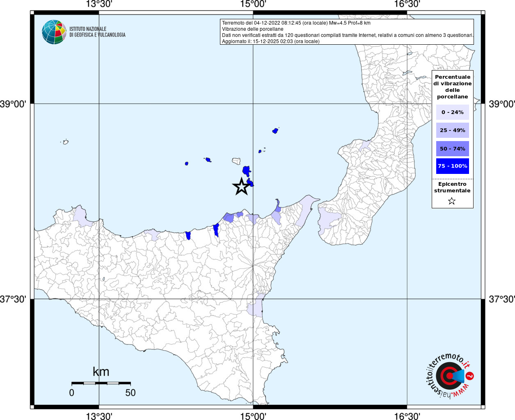Click the 25 - 49% legend swatch
Screen dimensions: 515x420
[x=452, y=130]
